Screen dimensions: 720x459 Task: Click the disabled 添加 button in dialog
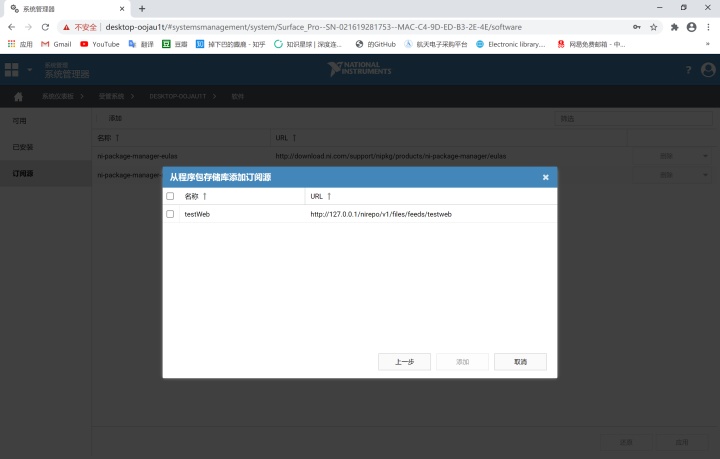462,362
